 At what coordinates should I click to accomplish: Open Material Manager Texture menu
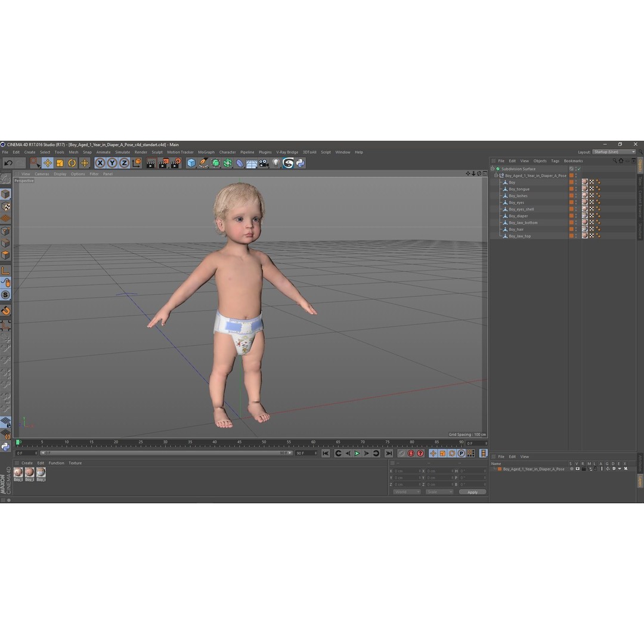point(75,463)
